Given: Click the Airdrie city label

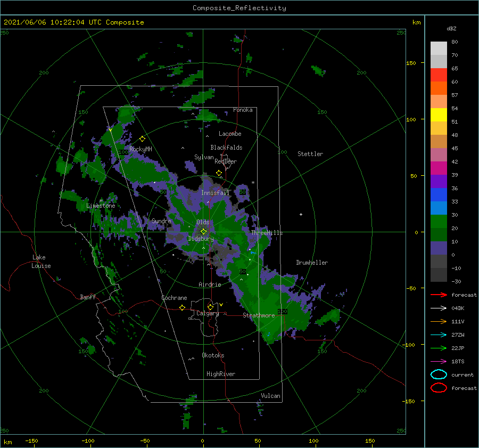Looking at the screenshot, I should click(x=210, y=284).
